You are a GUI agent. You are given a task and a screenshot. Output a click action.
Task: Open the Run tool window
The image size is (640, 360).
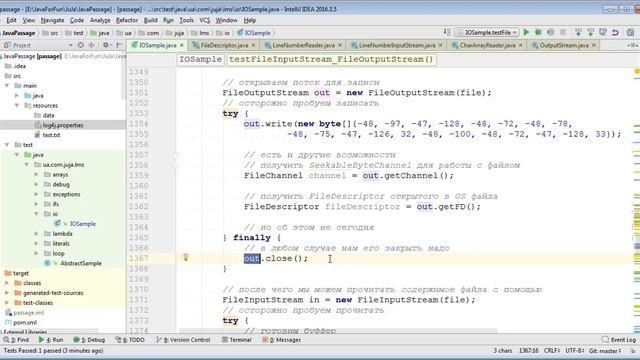[x=51, y=340]
